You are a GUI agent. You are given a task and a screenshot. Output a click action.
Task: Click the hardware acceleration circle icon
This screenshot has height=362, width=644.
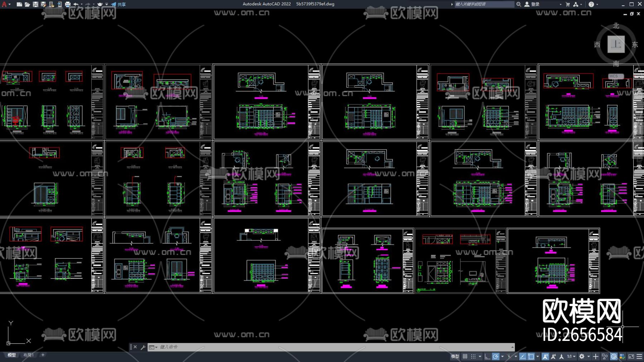pos(614,356)
